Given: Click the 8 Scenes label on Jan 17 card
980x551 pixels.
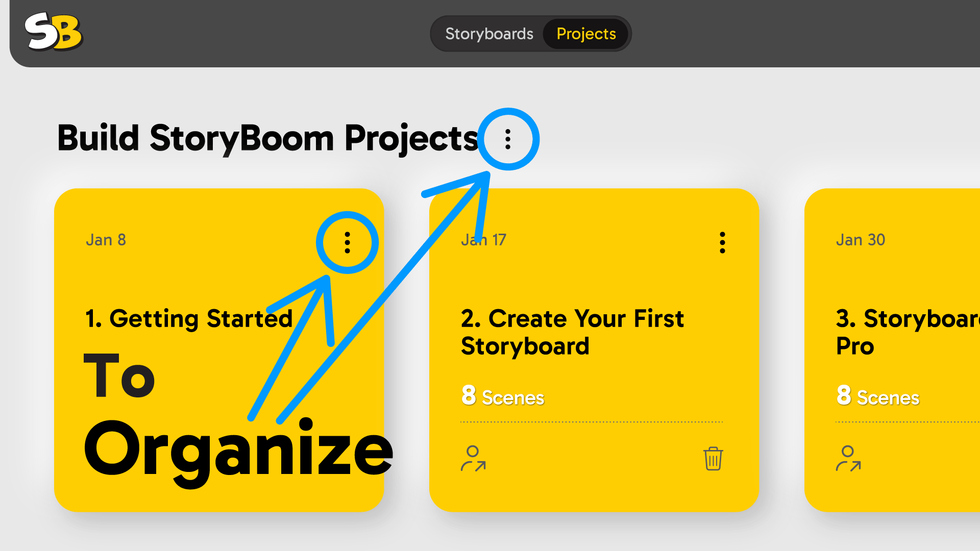Looking at the screenshot, I should click(503, 397).
